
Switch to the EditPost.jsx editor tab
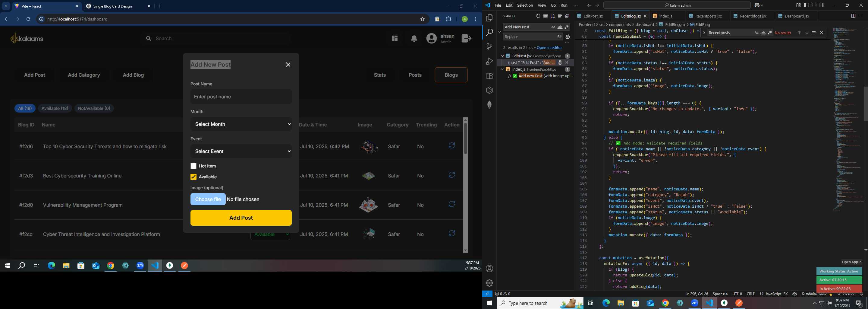coord(593,16)
